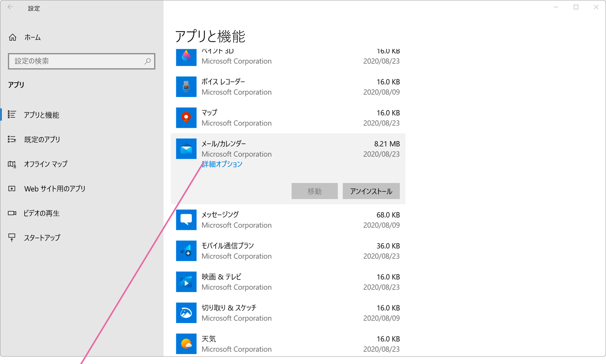Click the ボイス レコーダー microphone icon

pyautogui.click(x=186, y=87)
